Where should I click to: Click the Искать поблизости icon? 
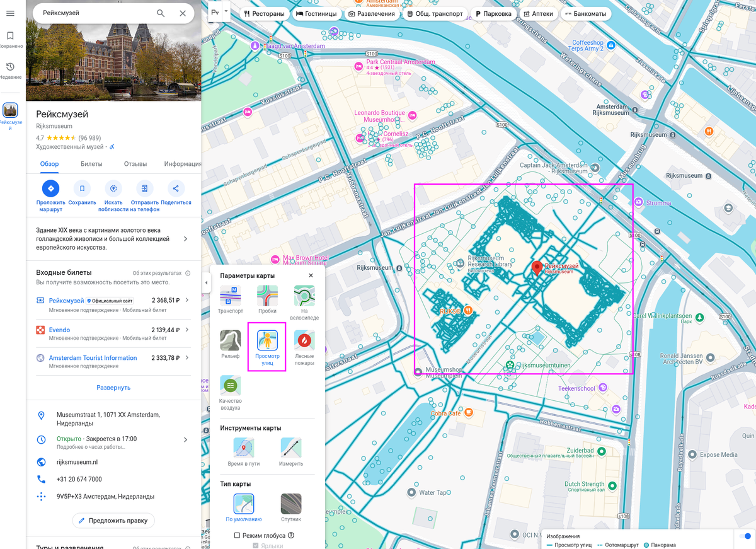coord(113,188)
